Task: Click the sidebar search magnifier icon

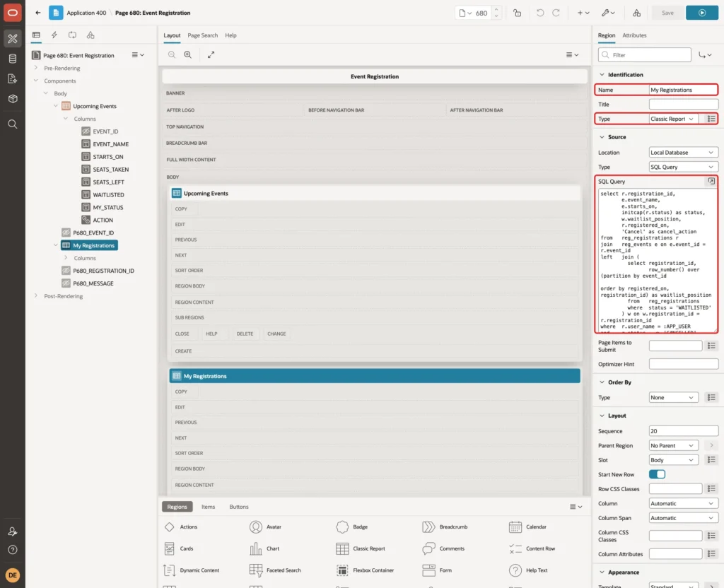Action: click(13, 124)
